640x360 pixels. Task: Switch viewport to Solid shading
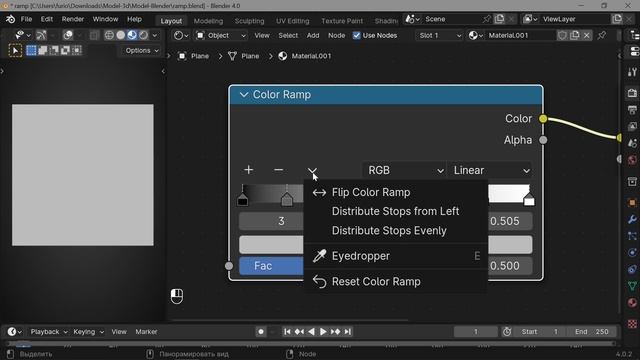point(120,36)
